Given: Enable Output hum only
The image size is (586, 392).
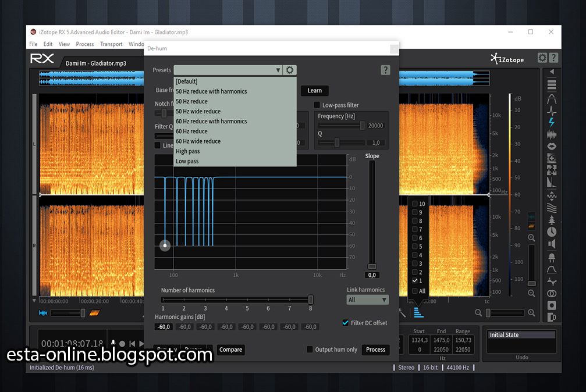Looking at the screenshot, I should 310,350.
